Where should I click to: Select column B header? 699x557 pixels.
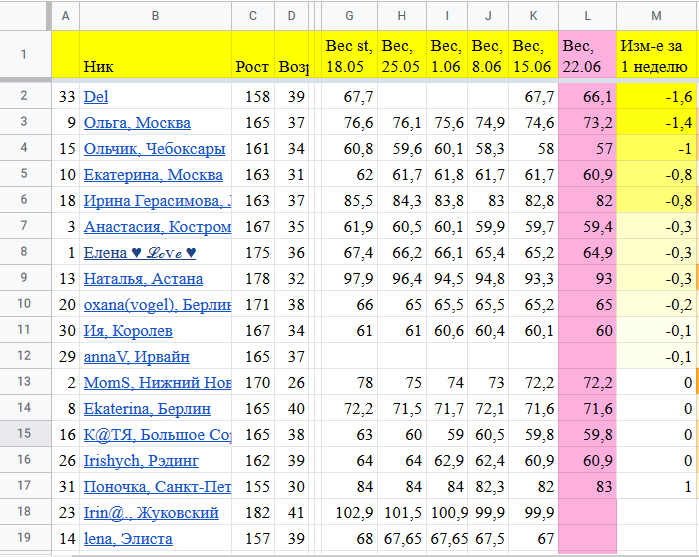(x=155, y=15)
